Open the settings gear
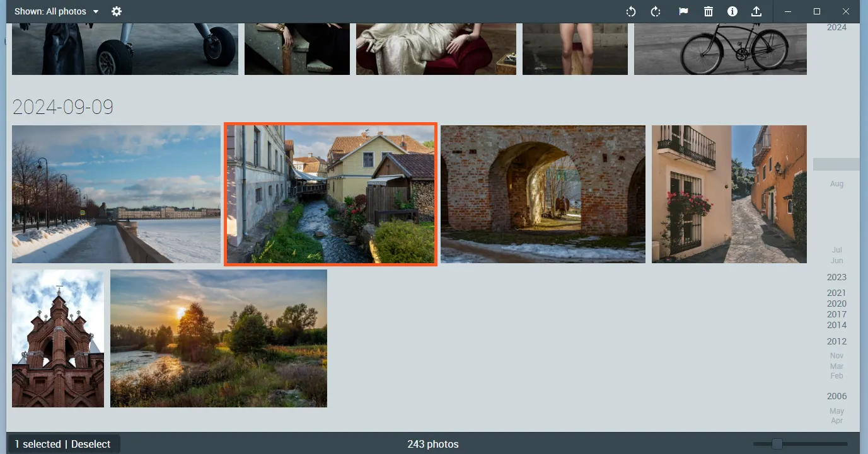Viewport: 868px width, 454px height. [x=116, y=11]
